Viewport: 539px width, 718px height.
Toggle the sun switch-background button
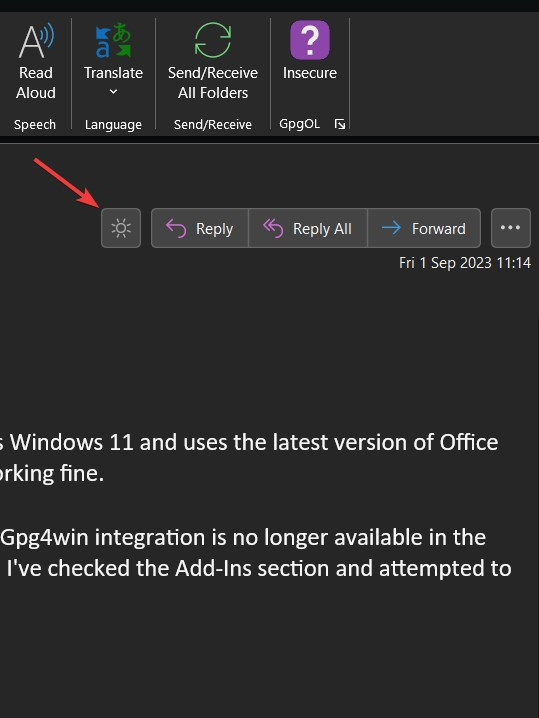coord(121,228)
